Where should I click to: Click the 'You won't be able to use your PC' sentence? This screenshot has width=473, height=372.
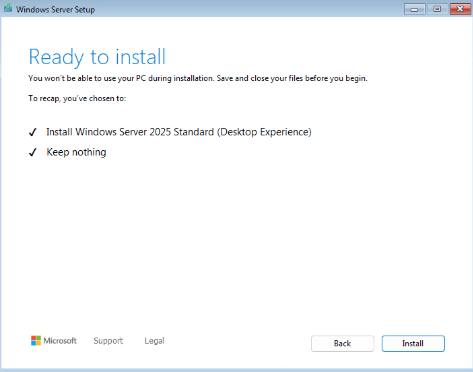[x=198, y=78]
